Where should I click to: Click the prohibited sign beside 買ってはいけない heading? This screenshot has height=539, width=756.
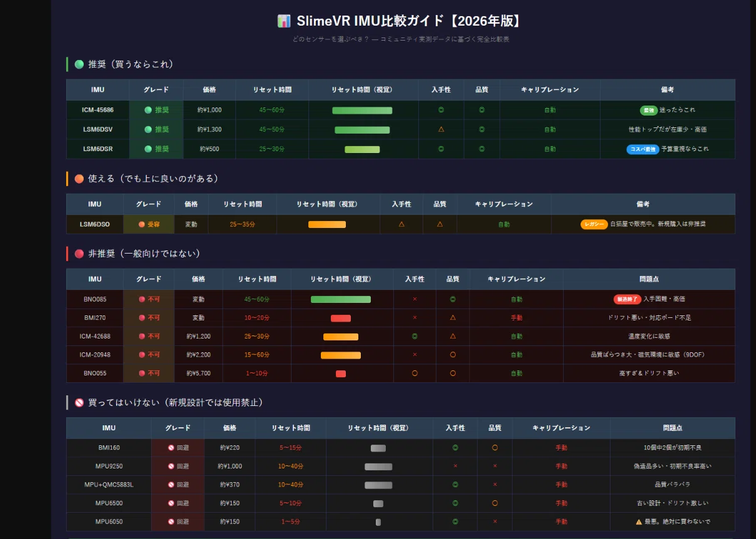click(x=79, y=403)
